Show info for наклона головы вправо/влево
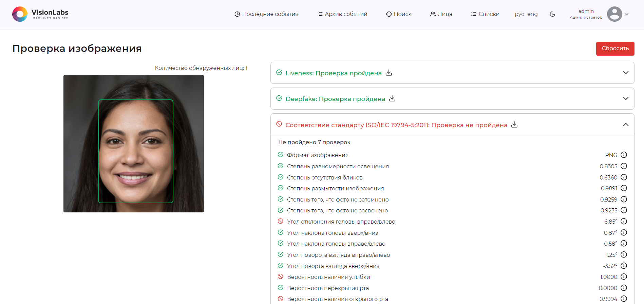 click(624, 244)
